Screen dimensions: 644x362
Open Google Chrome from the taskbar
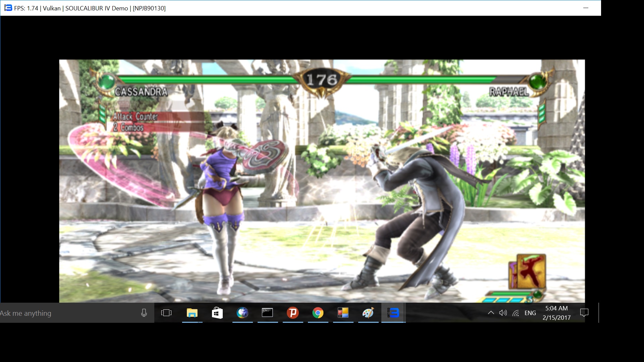[318, 313]
